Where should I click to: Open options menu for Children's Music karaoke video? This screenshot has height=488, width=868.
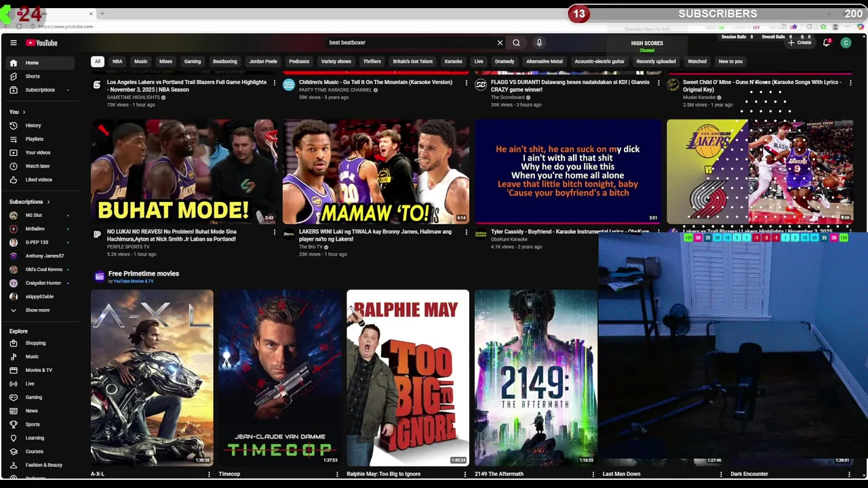(x=467, y=83)
